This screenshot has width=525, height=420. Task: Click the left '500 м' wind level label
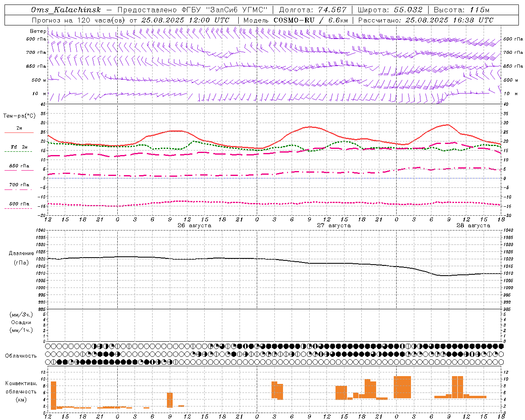tap(39, 80)
